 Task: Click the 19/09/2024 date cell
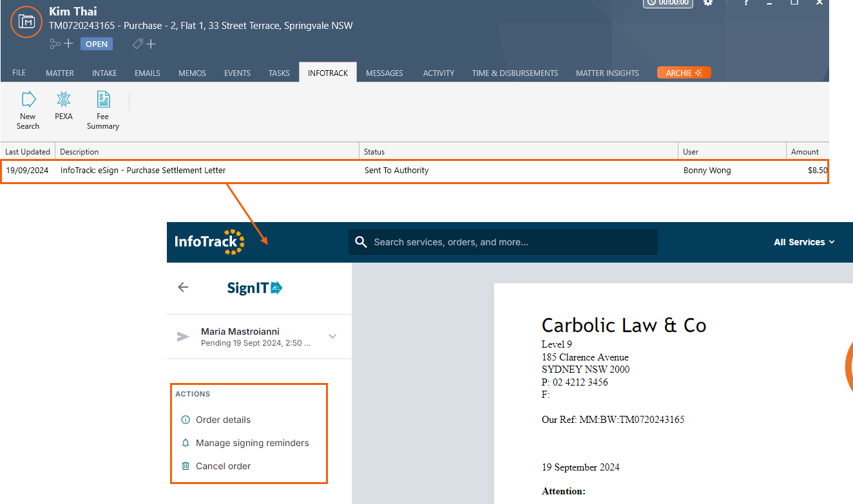[x=27, y=171]
